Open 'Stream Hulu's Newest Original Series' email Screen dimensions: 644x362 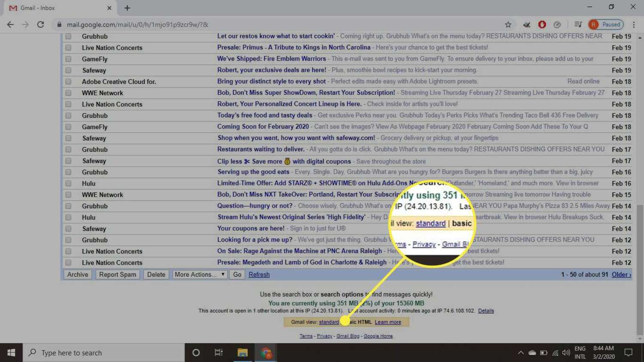[291, 217]
